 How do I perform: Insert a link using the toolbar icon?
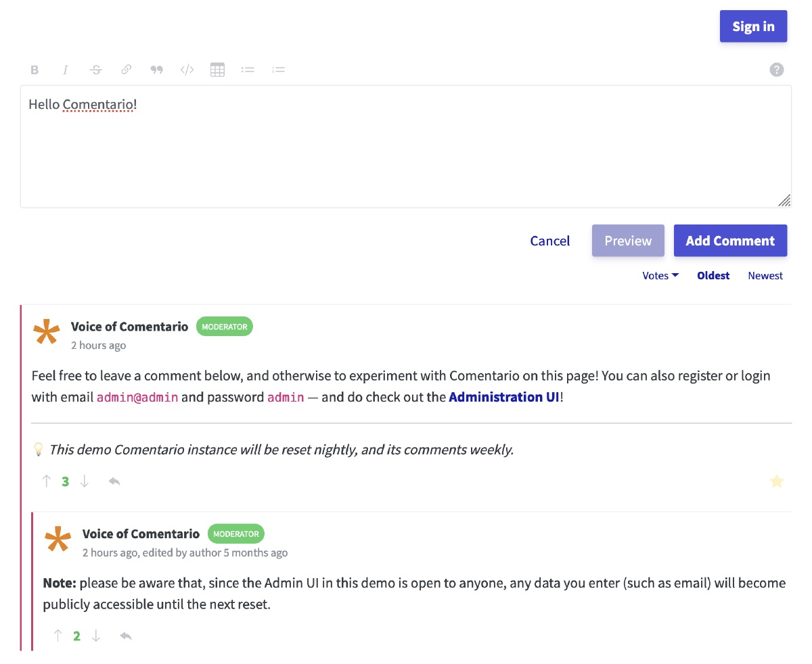(x=127, y=70)
